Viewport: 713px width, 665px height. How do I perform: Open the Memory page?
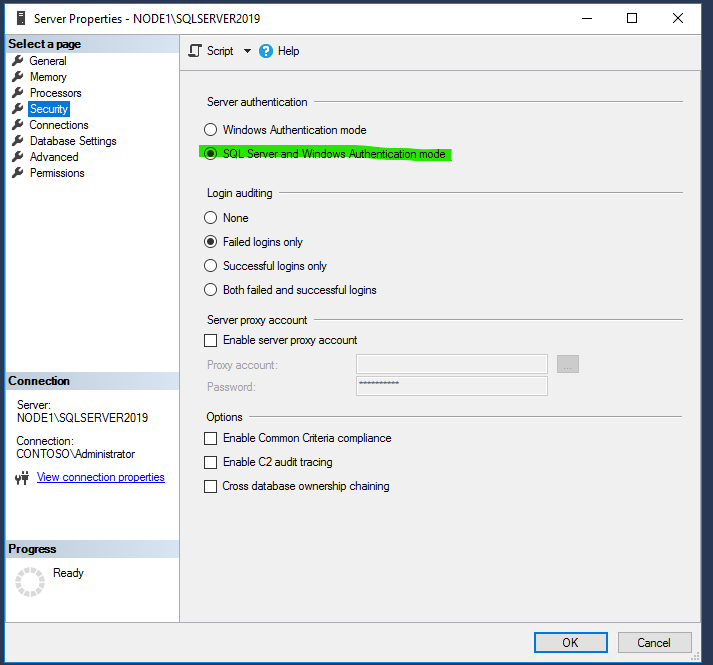coord(48,77)
